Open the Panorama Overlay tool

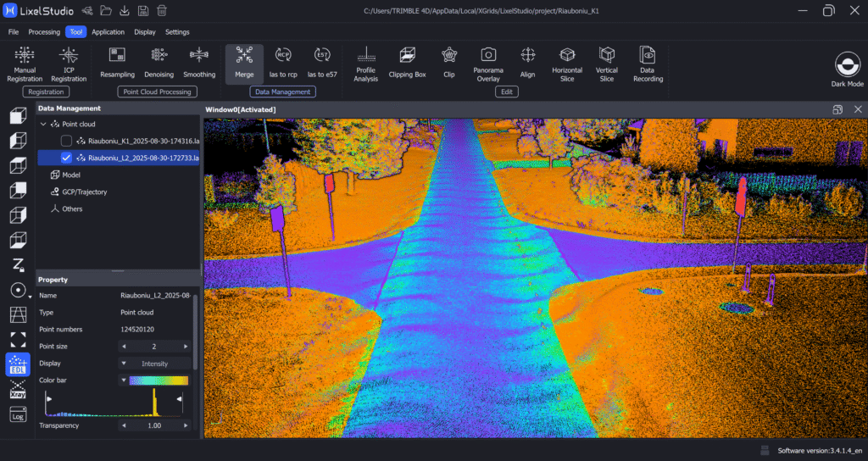[x=487, y=63]
